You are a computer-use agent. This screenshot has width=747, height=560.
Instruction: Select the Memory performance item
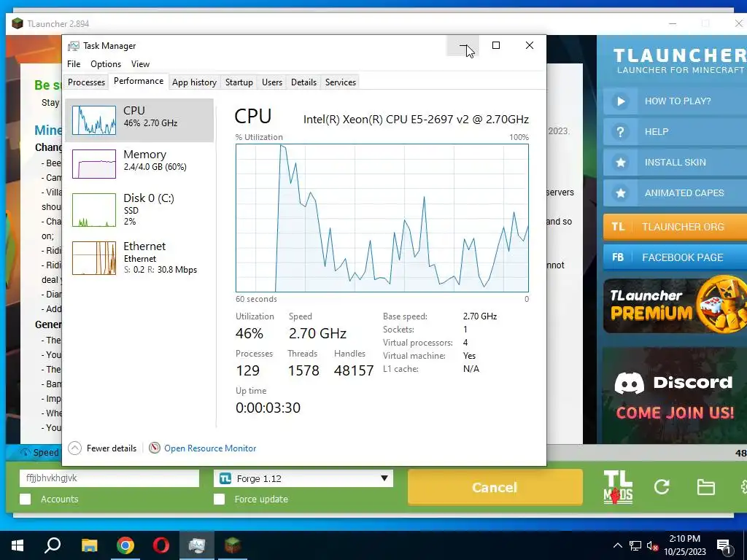click(x=139, y=164)
